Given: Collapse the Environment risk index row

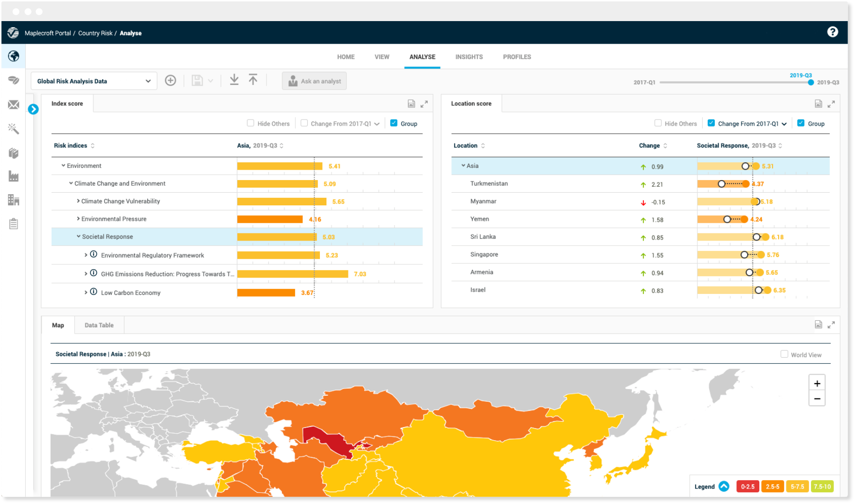Looking at the screenshot, I should (x=64, y=165).
